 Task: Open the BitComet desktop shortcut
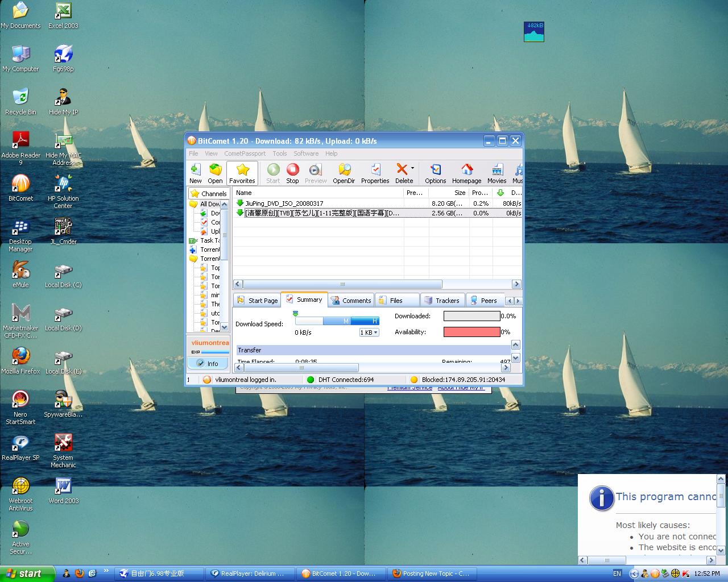click(x=20, y=188)
